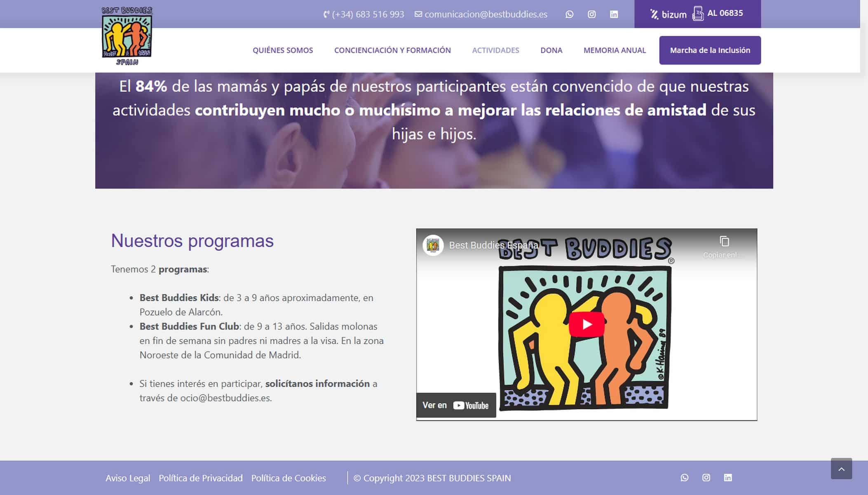Click the Best Buddies Fun Club text
The height and width of the screenshot is (495, 868).
189,326
